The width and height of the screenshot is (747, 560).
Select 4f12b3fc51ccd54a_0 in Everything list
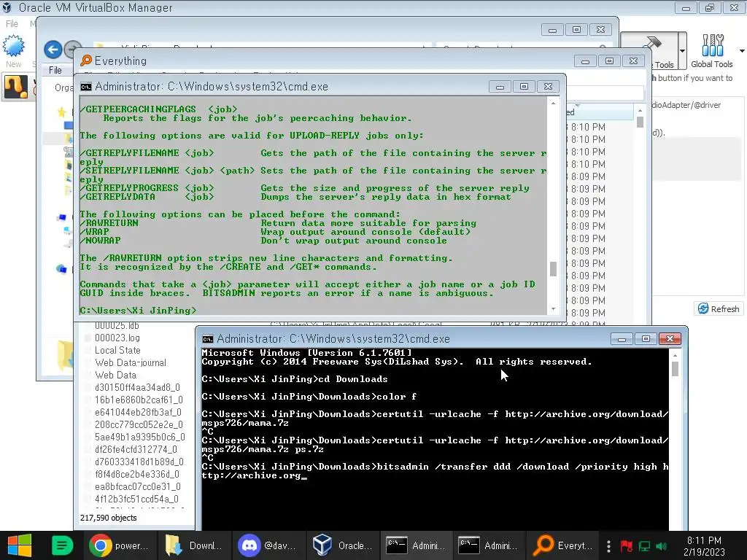[136, 499]
